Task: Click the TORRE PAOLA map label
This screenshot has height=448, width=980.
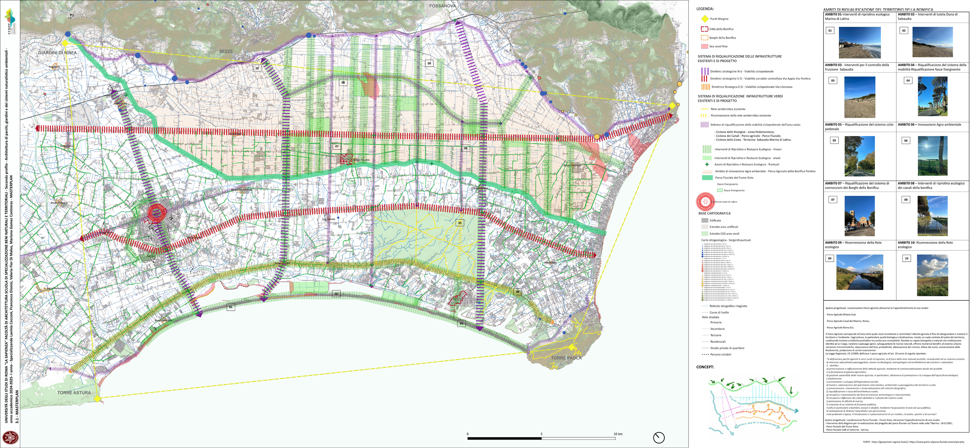Action: (566, 358)
